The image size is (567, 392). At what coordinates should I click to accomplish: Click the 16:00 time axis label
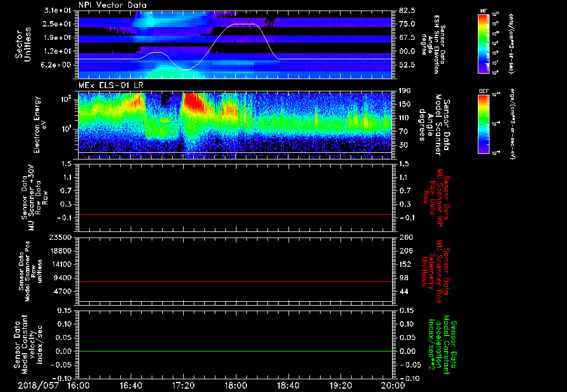click(78, 385)
